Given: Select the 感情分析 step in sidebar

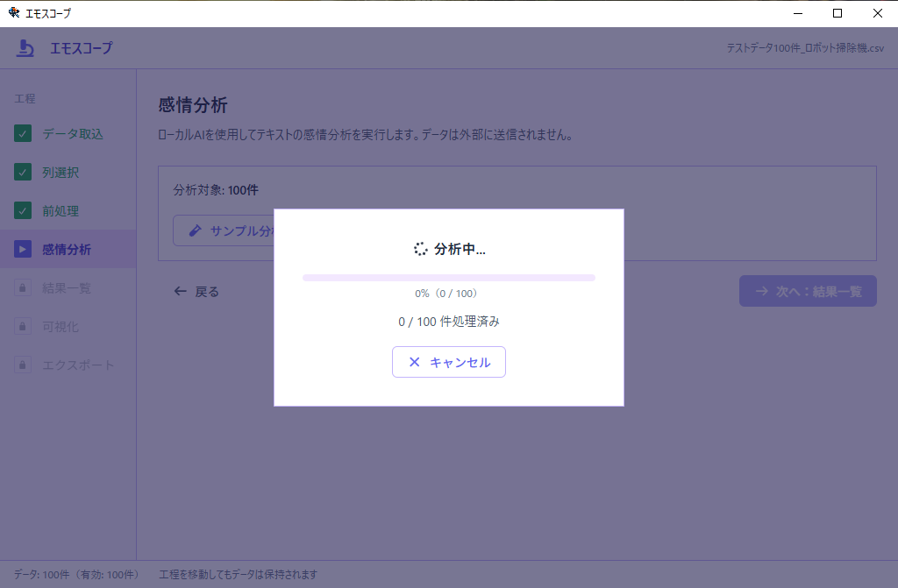Looking at the screenshot, I should click(x=68, y=249).
